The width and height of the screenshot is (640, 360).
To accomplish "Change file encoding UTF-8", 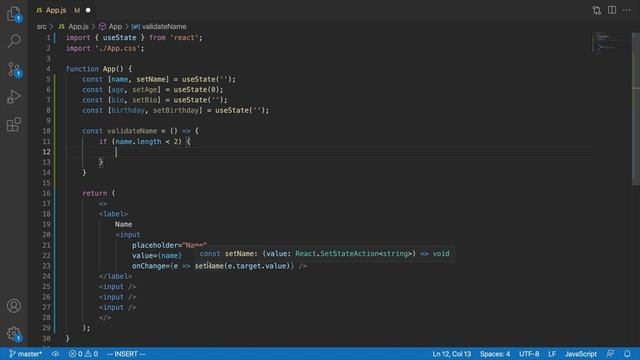I will click(x=529, y=354).
